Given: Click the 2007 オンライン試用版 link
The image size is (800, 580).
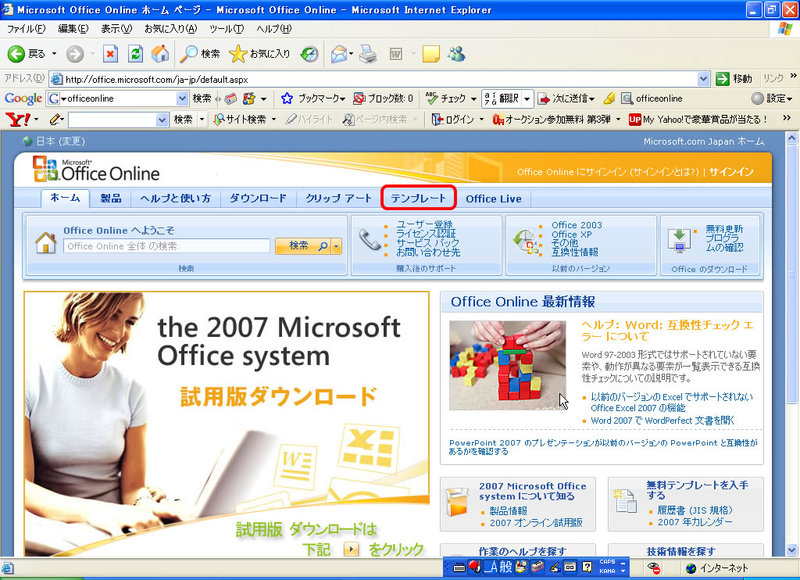Looking at the screenshot, I should (536, 522).
